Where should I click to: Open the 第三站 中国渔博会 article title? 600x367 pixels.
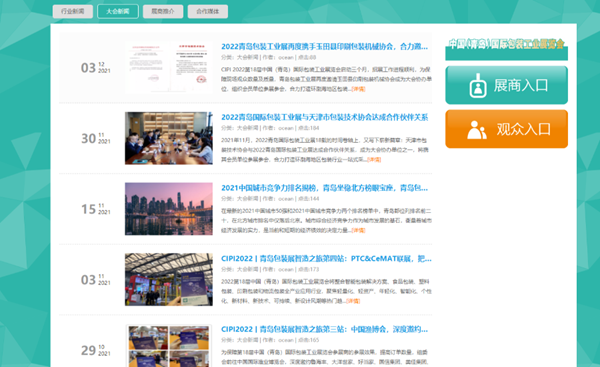(324, 329)
